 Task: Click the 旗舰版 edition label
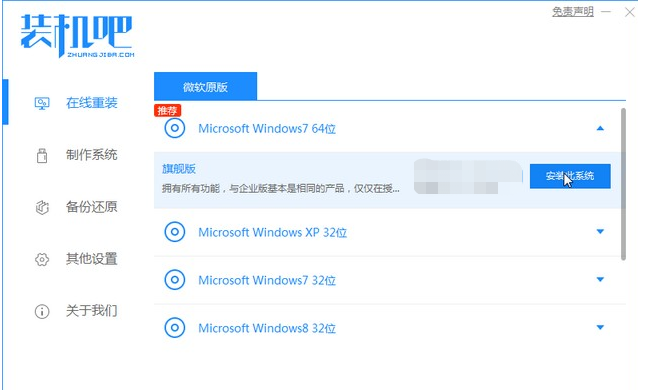[179, 169]
